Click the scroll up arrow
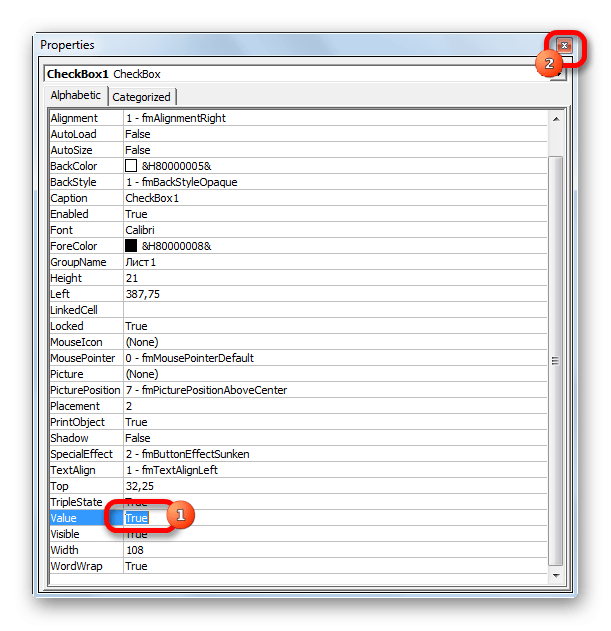 [556, 119]
